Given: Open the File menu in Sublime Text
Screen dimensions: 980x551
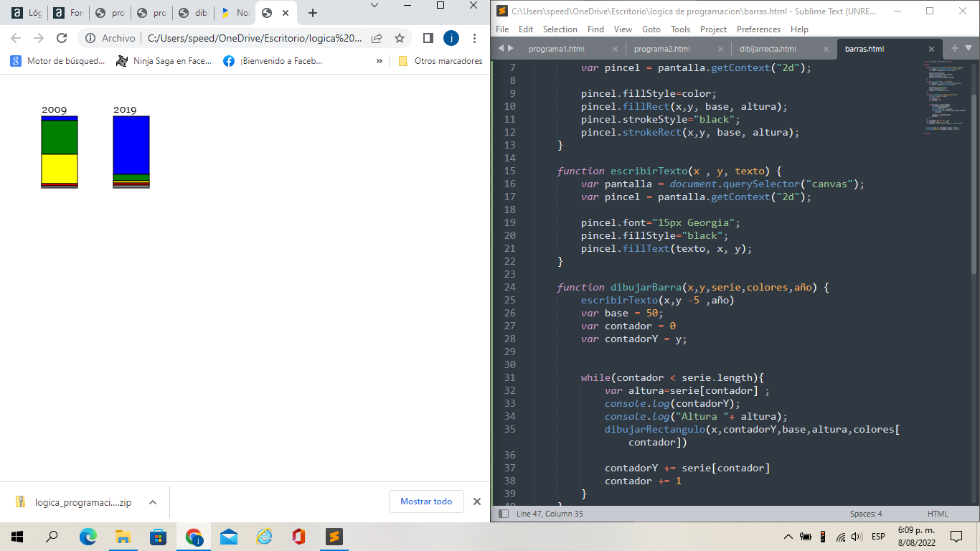Looking at the screenshot, I should click(x=502, y=29).
